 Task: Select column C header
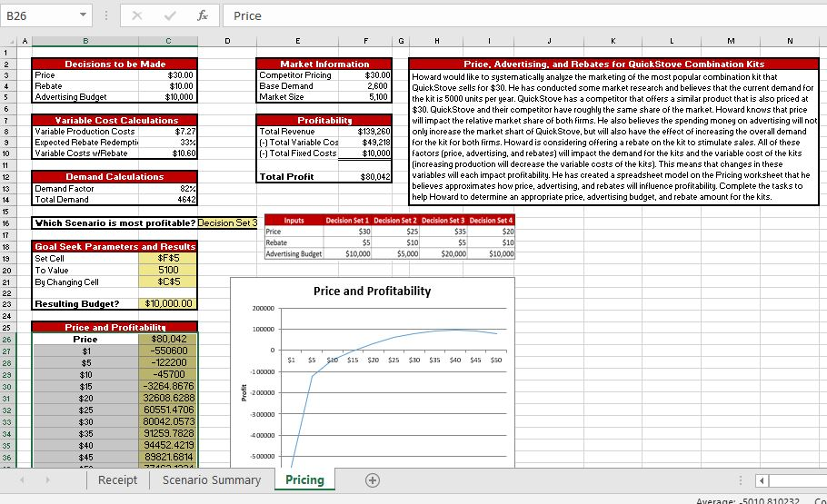168,41
